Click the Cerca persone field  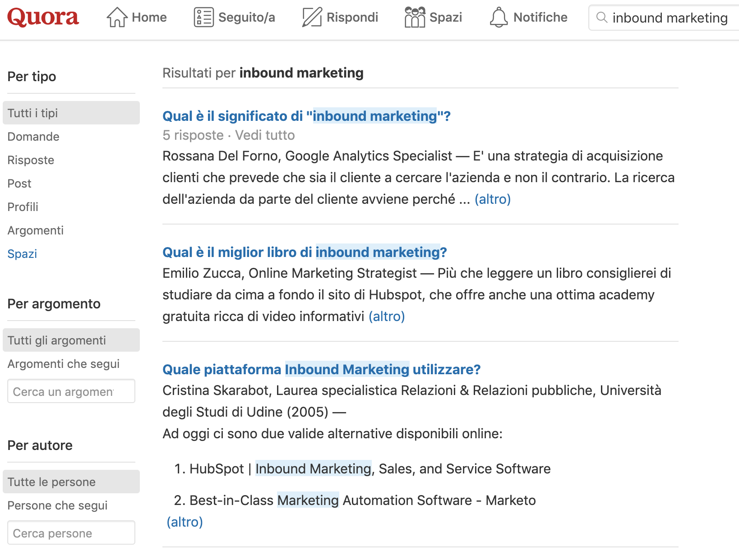pos(71,532)
